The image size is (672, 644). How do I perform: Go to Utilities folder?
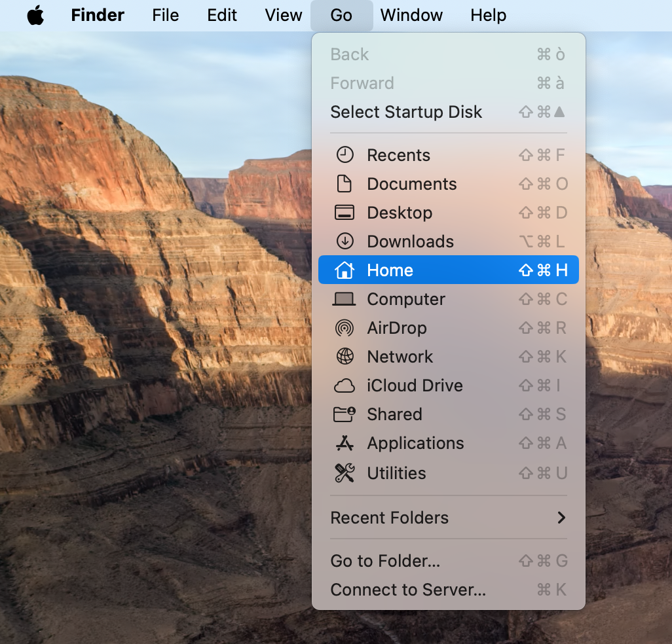pyautogui.click(x=448, y=473)
